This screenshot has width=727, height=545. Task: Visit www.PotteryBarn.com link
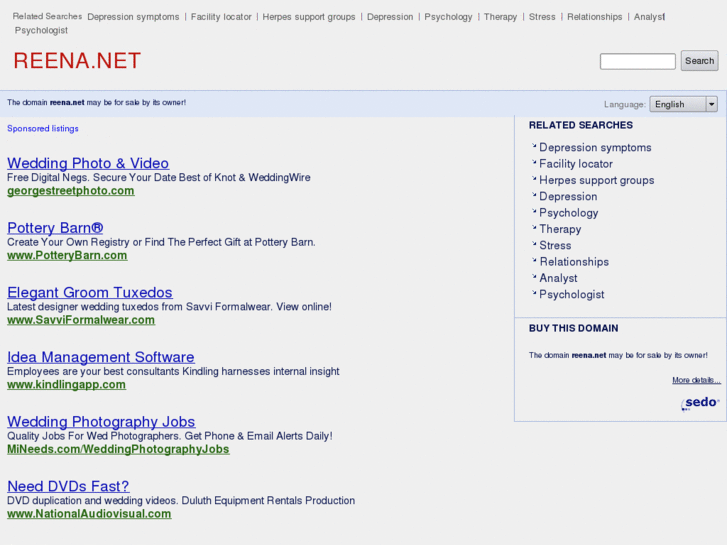click(x=67, y=255)
